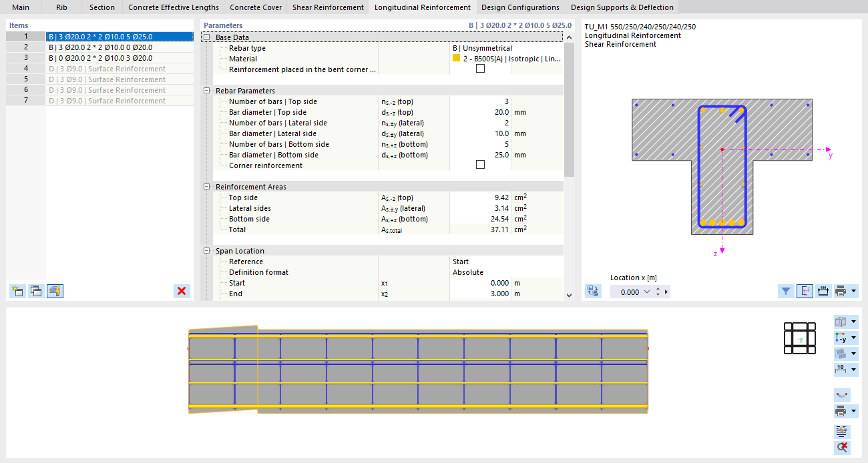Open section print options arrow

tap(854, 291)
